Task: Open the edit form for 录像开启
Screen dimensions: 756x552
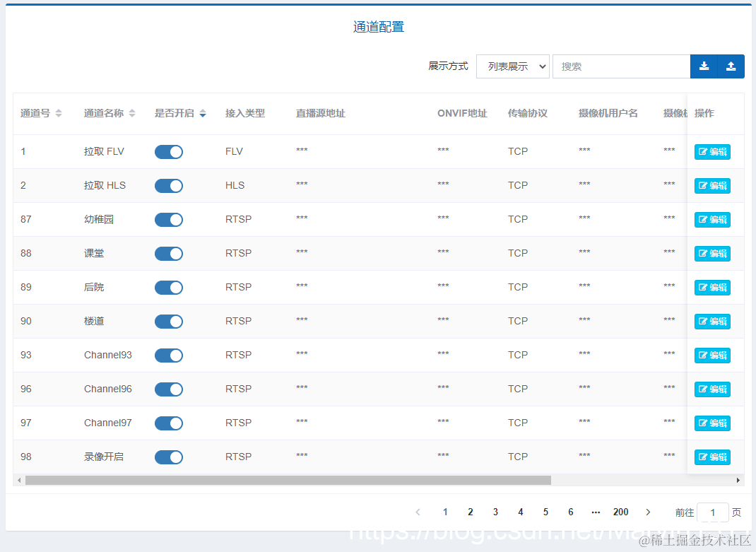Action: tap(711, 457)
